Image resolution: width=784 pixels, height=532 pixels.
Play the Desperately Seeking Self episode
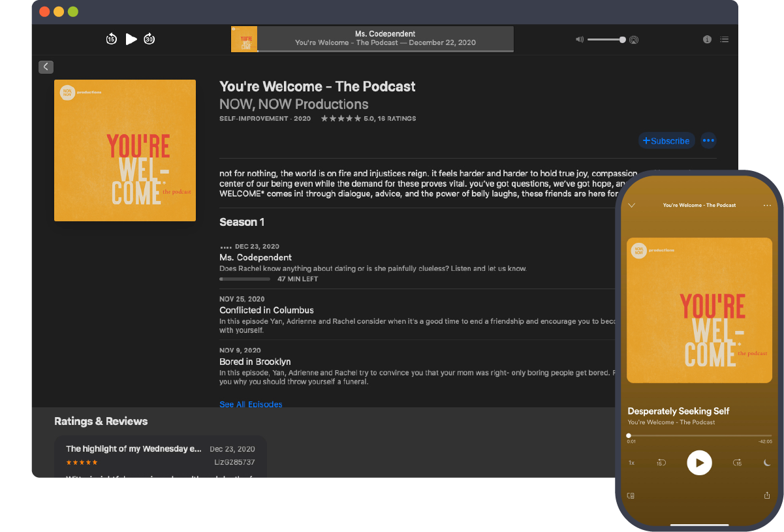[x=699, y=462]
